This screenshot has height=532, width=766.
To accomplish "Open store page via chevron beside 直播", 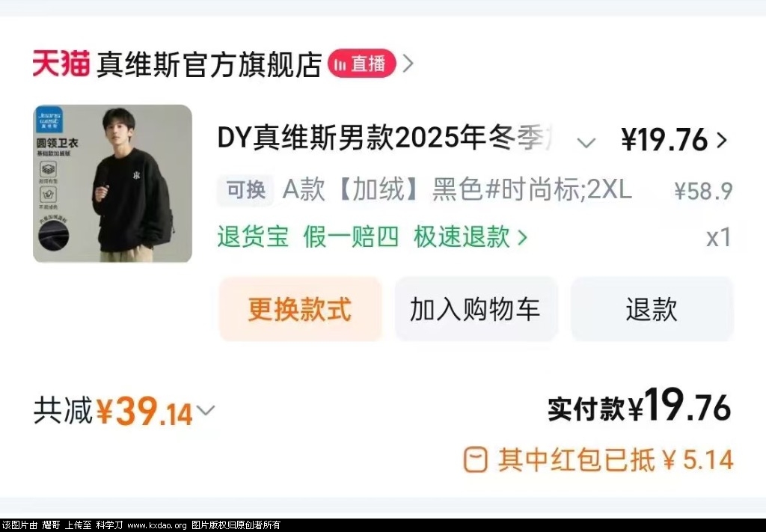I will pyautogui.click(x=408, y=64).
